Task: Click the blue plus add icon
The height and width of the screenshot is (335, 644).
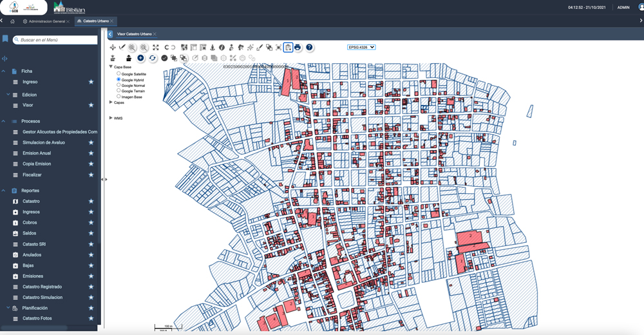Action: pyautogui.click(x=140, y=58)
